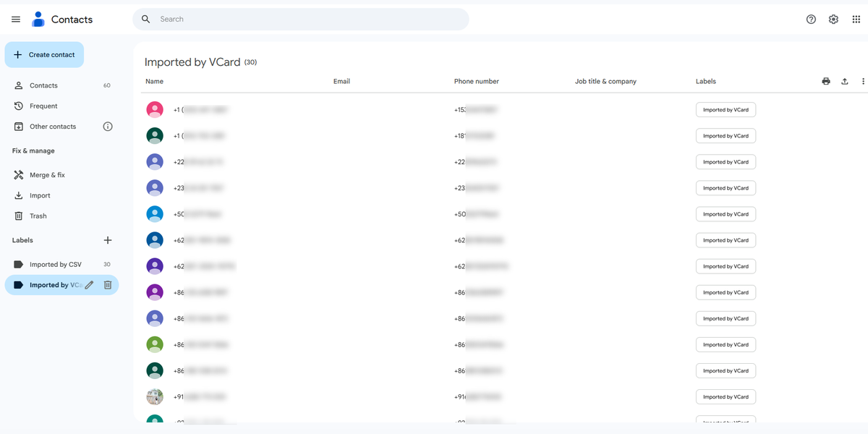Click the export upload icon

pos(844,82)
